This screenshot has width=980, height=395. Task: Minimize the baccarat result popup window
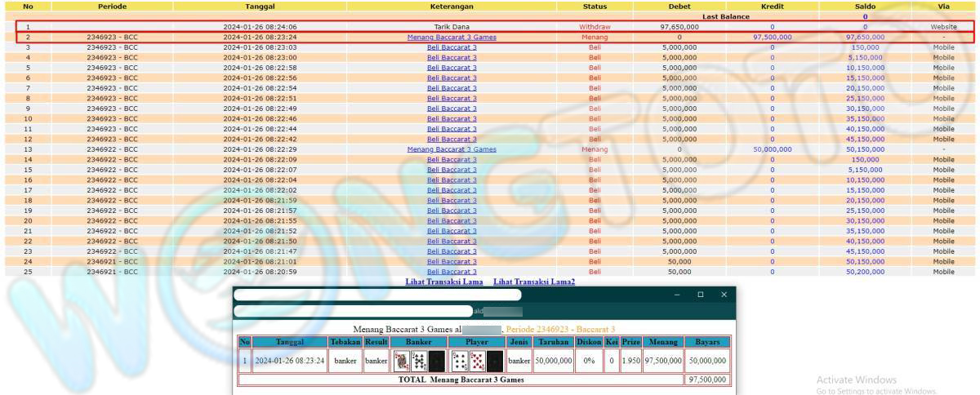coord(676,295)
